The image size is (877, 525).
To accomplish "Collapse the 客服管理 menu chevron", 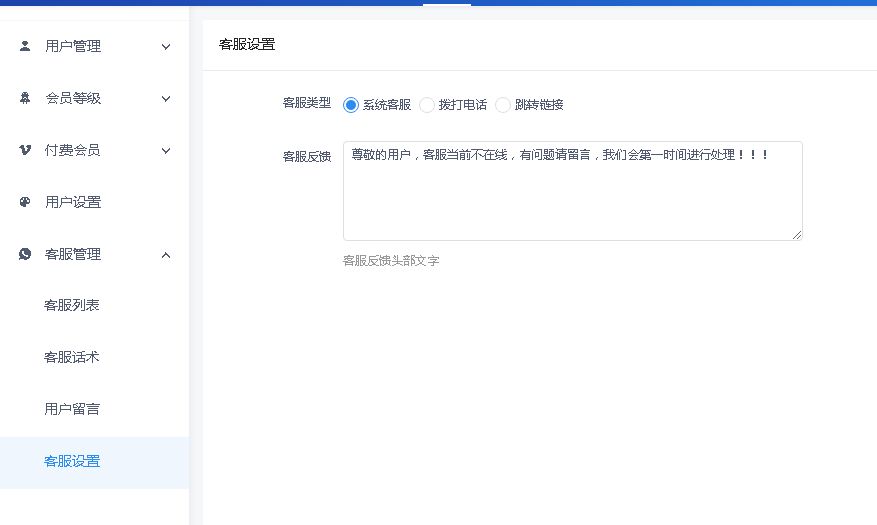I will click(x=166, y=254).
